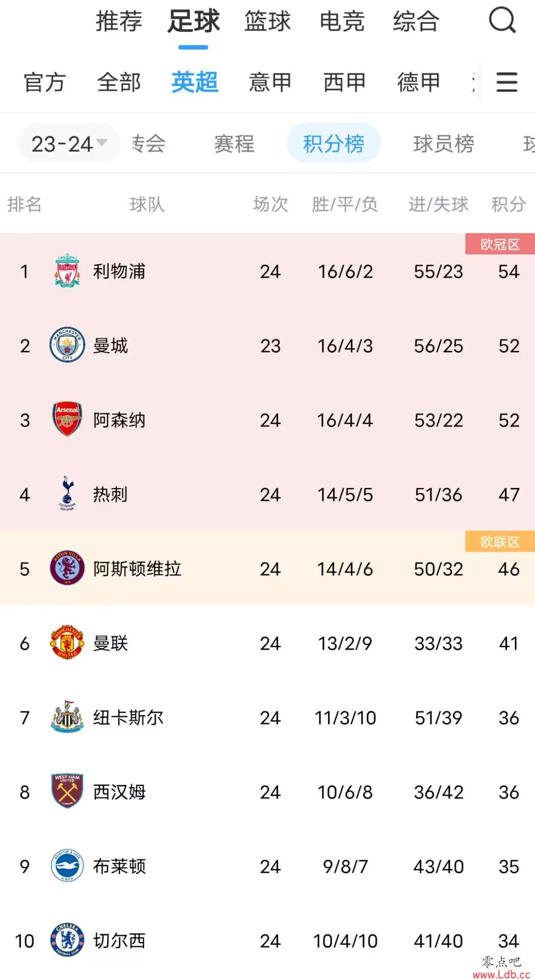Open the 阿斯顿维拉 team name link
This screenshot has height=980, width=535.
(137, 569)
